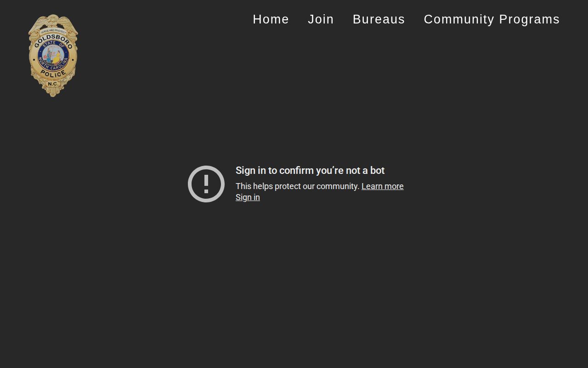Screen dimensions: 588x368
Task: Go to the Join page
Action: pyautogui.click(x=321, y=19)
